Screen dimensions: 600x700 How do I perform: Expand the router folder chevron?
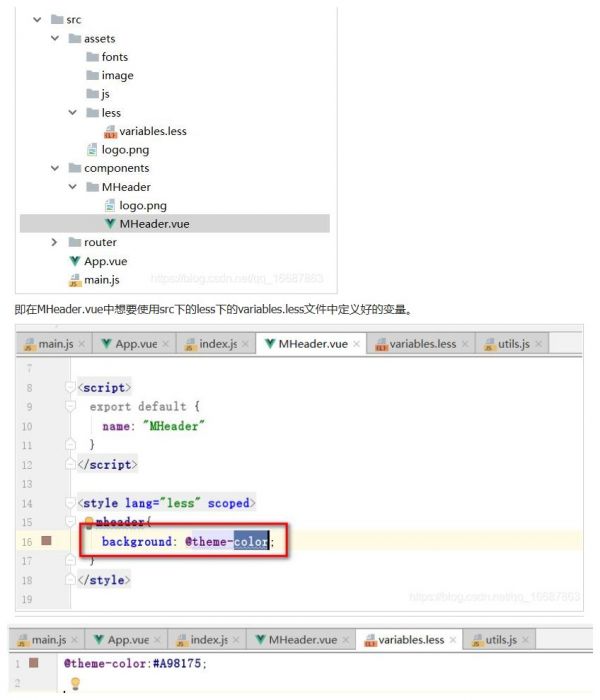coord(54,242)
